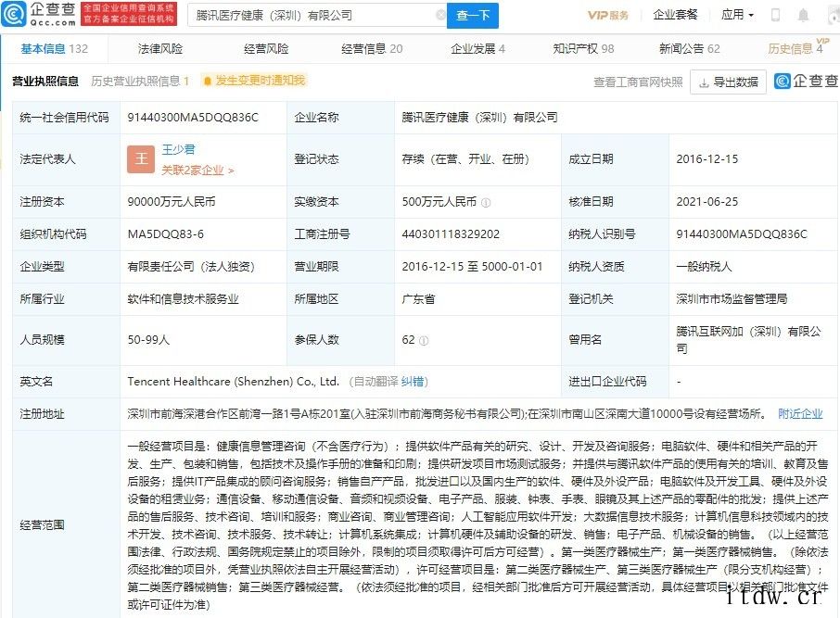840x618 pixels.
Task: Select registered capital 90000万元人民币
Action: [x=172, y=202]
